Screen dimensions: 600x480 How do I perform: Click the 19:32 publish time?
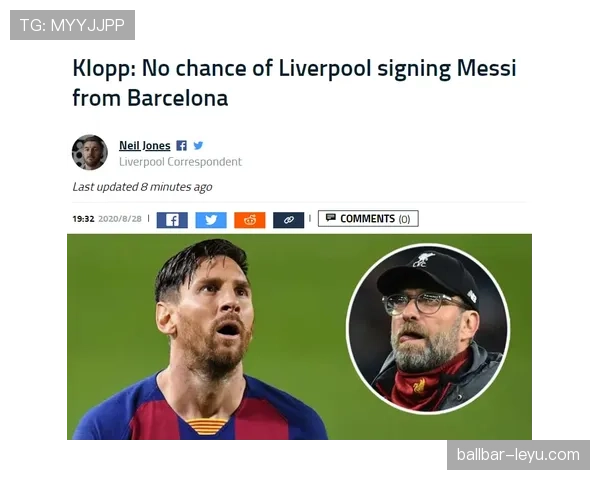(x=83, y=219)
